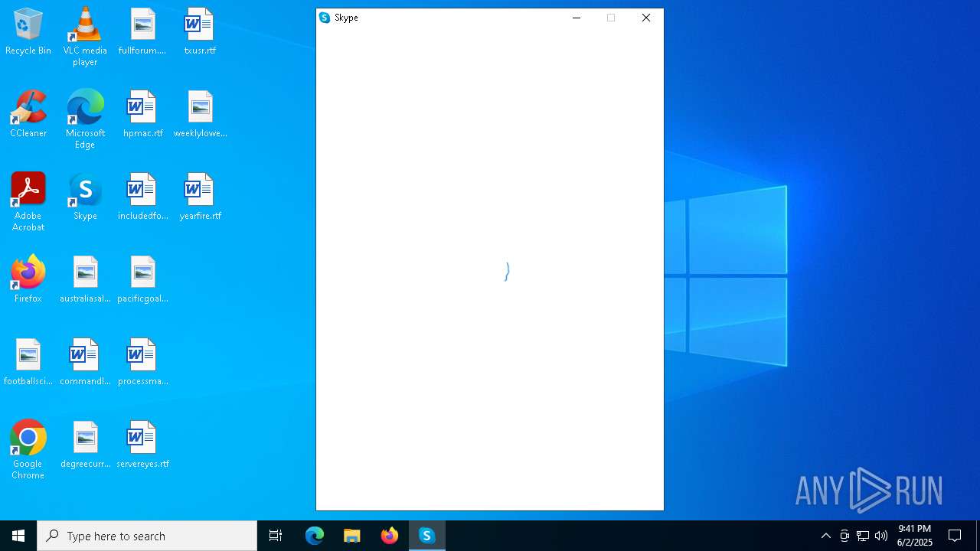The height and width of the screenshot is (551, 980).
Task: Minimize the Skype window
Action: pyautogui.click(x=577, y=18)
